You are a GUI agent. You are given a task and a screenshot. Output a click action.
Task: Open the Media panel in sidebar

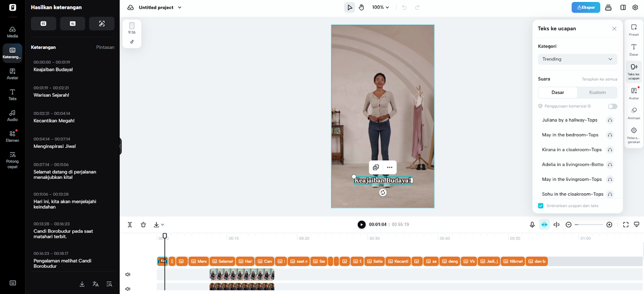click(x=13, y=32)
